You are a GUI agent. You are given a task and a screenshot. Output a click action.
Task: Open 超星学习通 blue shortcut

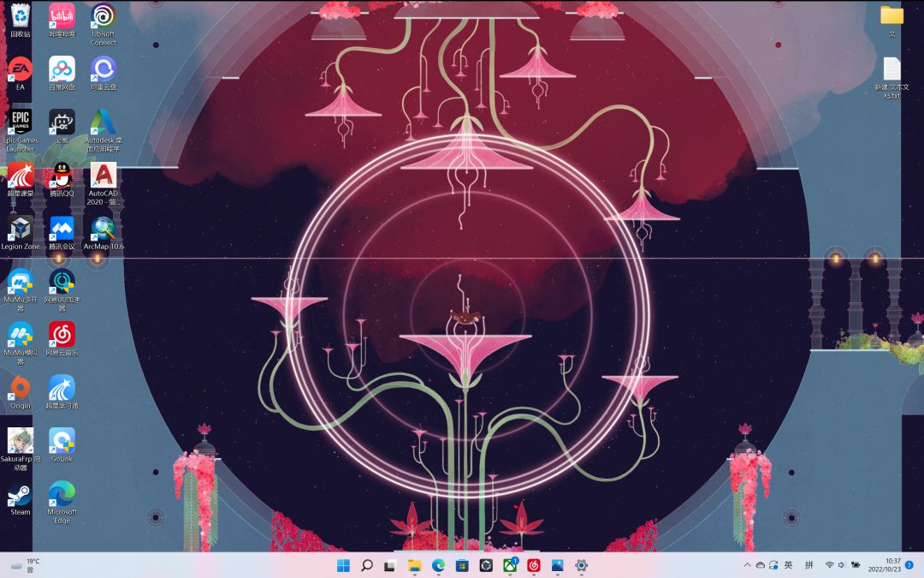coord(62,391)
